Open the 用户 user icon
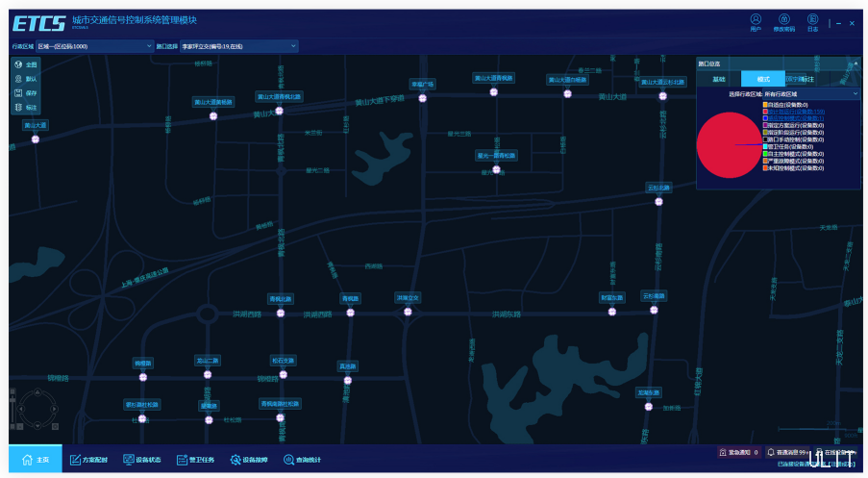 pos(756,20)
